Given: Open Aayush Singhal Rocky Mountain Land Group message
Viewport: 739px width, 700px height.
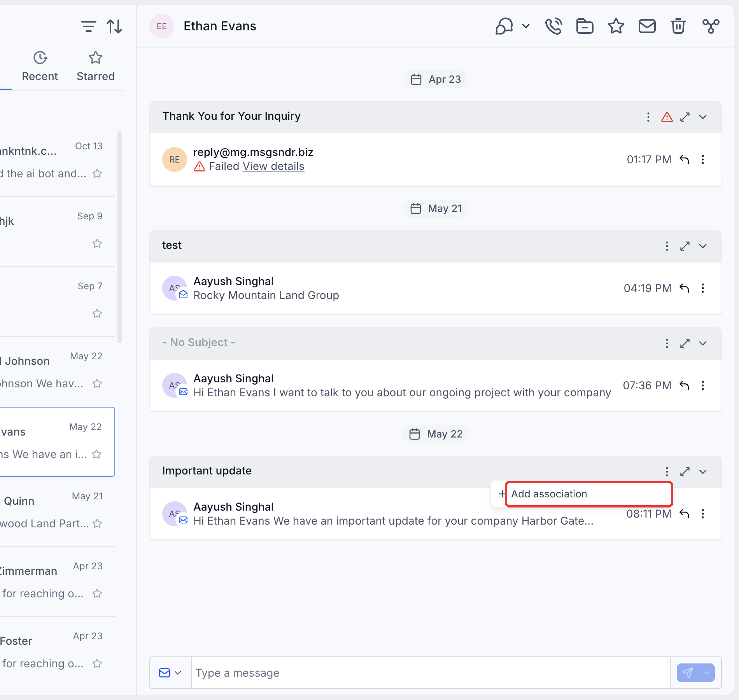Looking at the screenshot, I should (x=435, y=288).
